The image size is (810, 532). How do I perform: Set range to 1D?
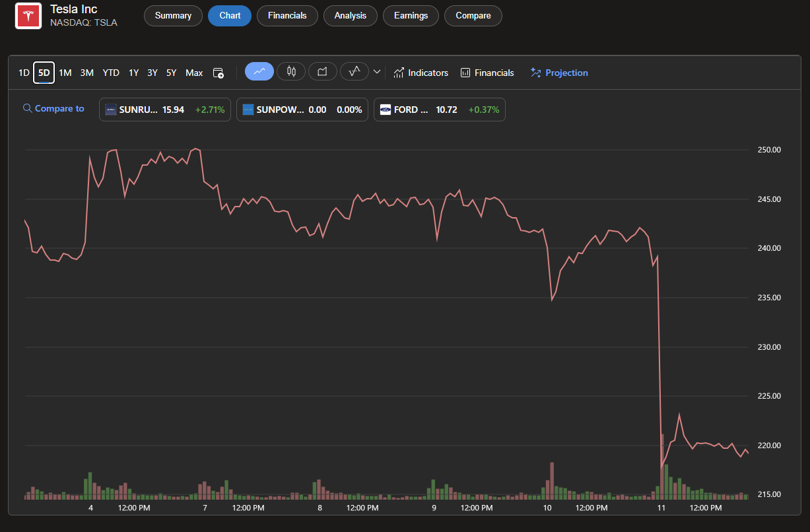click(24, 73)
